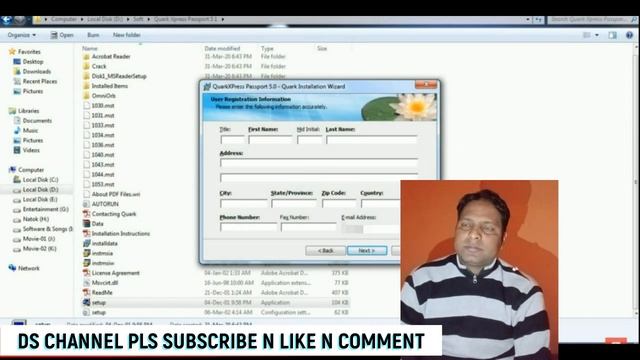Click the Title input field

[x=232, y=140]
